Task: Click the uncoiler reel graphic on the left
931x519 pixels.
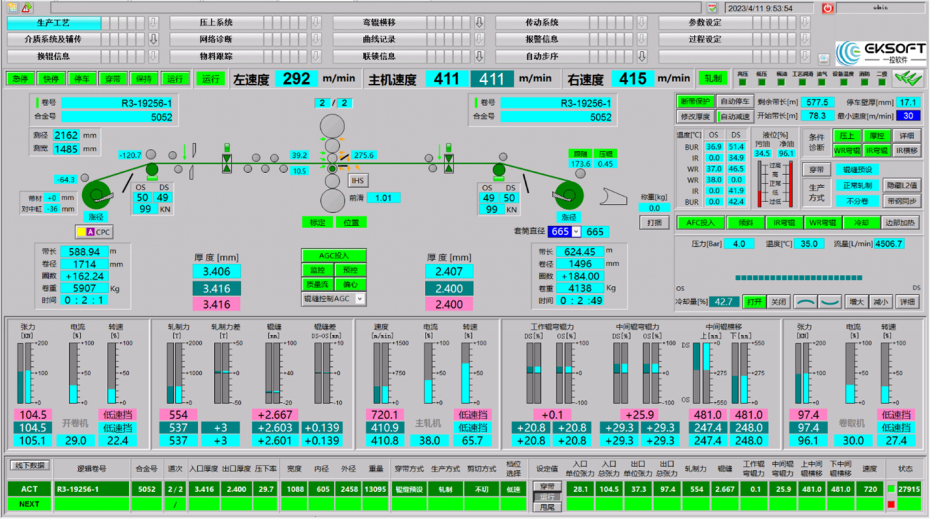Action: (x=96, y=195)
